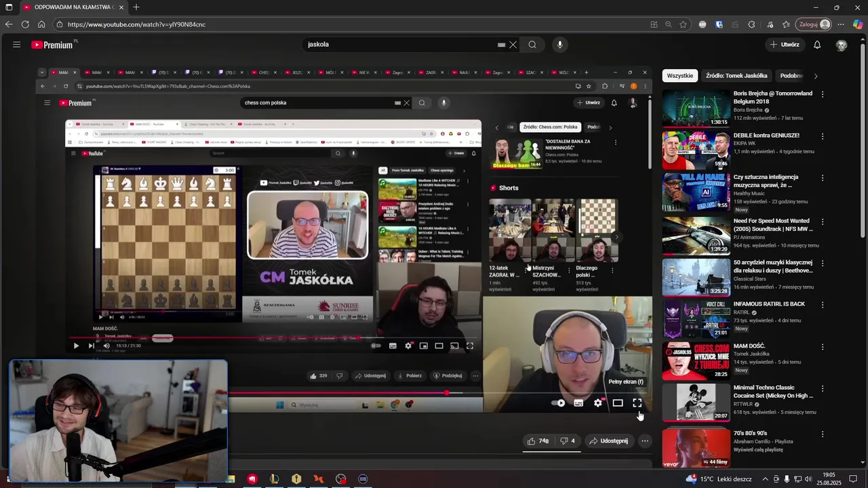Expand hidden system tray icons

coord(764,479)
